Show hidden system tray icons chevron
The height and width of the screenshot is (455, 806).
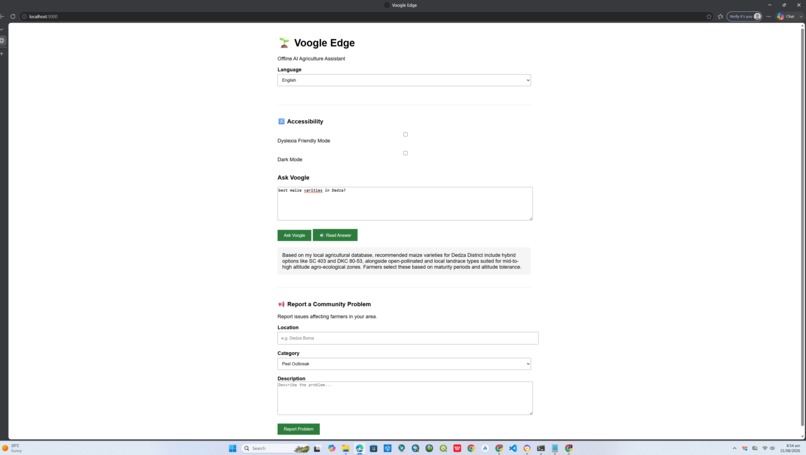734,448
